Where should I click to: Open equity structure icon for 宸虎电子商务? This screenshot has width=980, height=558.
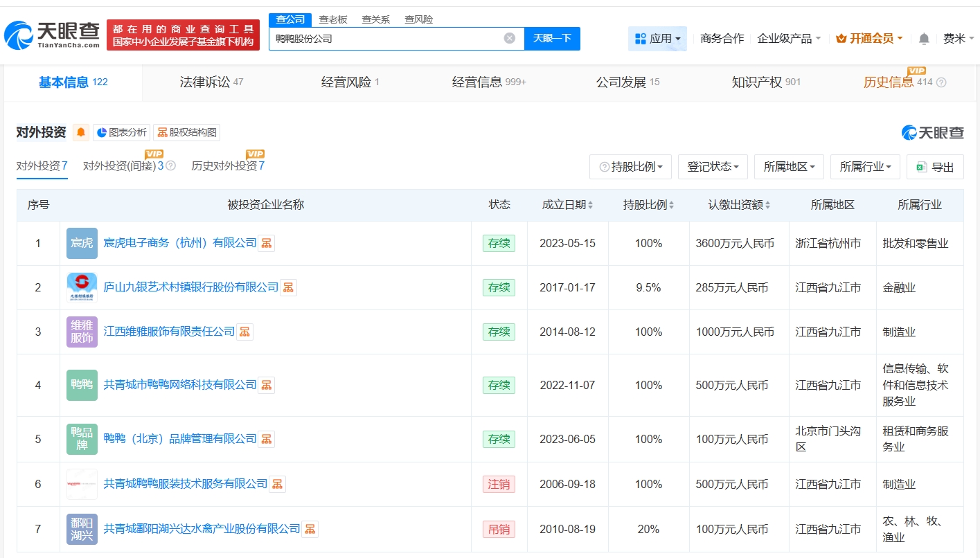267,243
